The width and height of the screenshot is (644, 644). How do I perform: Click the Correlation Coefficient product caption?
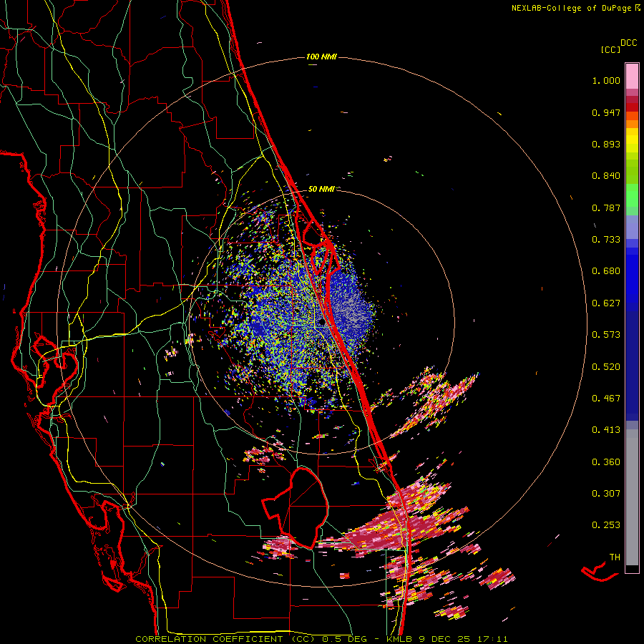321,639
